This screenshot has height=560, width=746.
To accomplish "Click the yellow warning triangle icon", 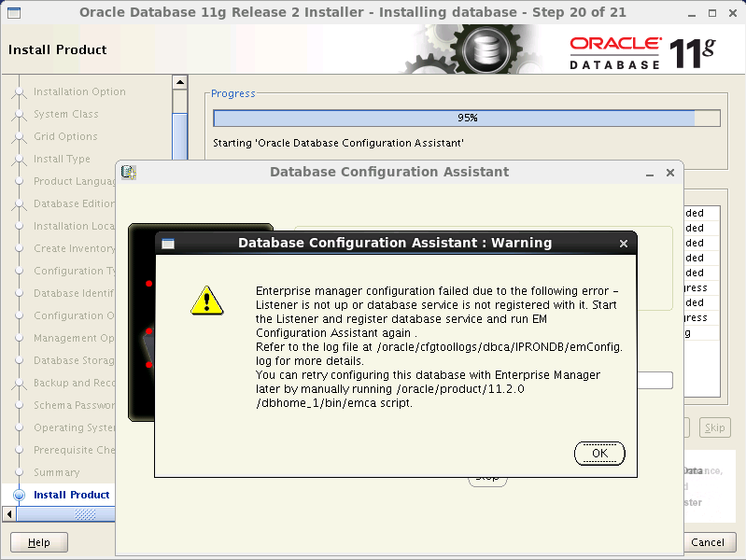I will tap(206, 300).
